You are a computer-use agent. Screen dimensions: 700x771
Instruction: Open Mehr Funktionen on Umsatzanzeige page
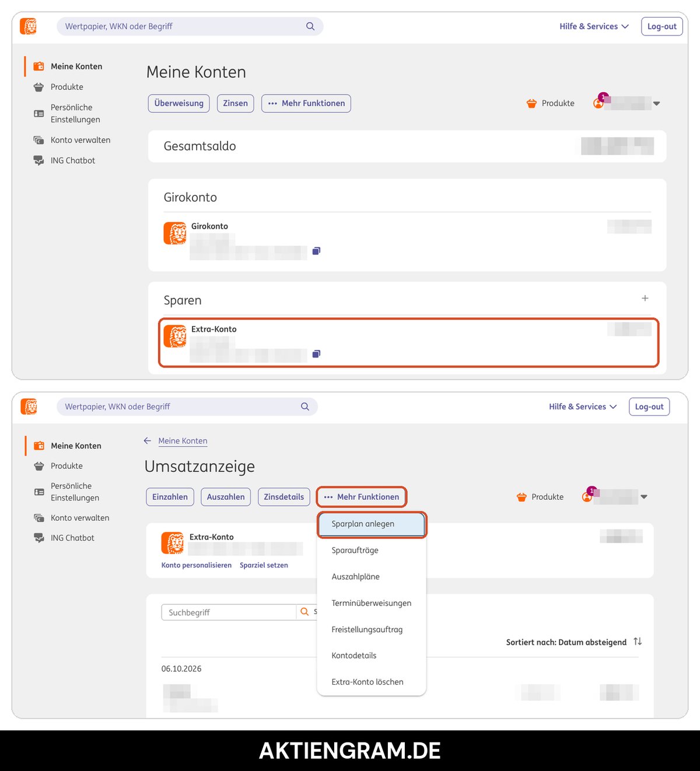[362, 497]
